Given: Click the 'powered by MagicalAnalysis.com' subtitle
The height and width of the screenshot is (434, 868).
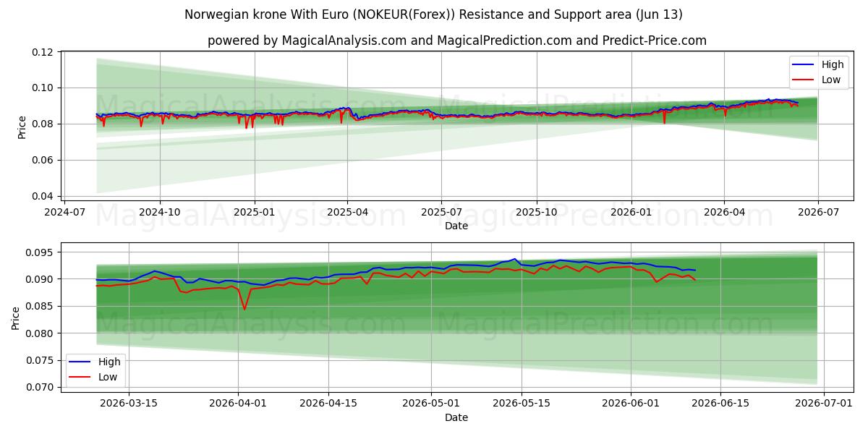Looking at the screenshot, I should pos(456,41).
